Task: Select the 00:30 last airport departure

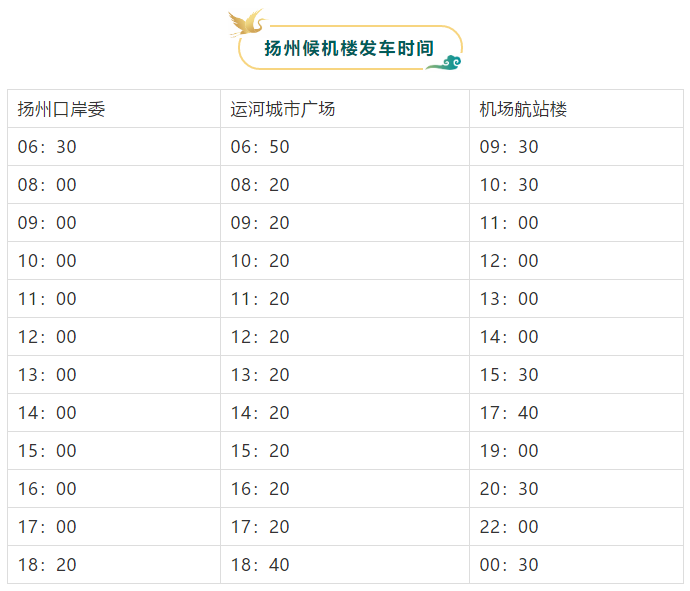Action: point(576,565)
